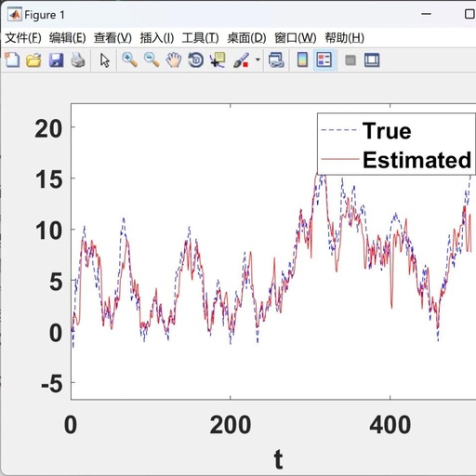Click the x-axis label 't'
This screenshot has height=476, width=476.
pos(278,459)
